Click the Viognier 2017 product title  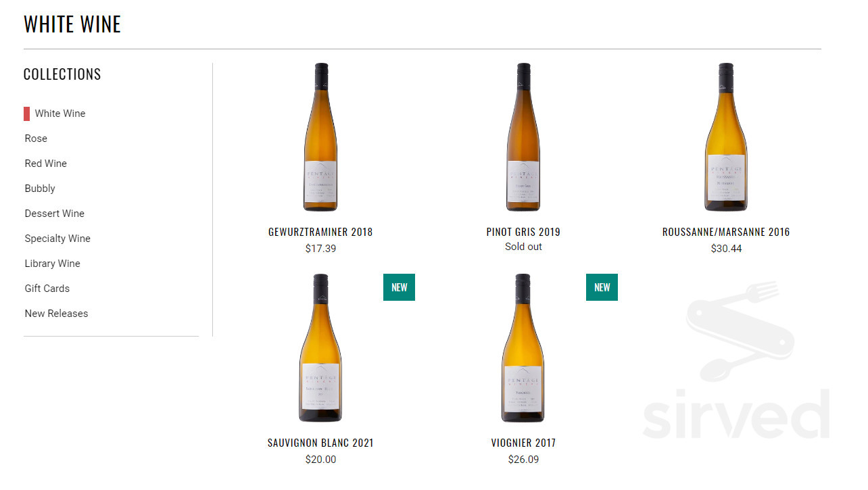pyautogui.click(x=523, y=443)
